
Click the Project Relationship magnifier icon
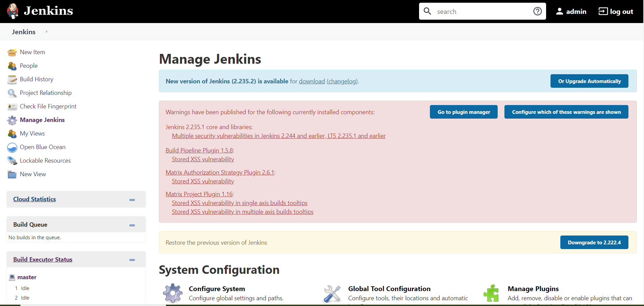tap(12, 93)
